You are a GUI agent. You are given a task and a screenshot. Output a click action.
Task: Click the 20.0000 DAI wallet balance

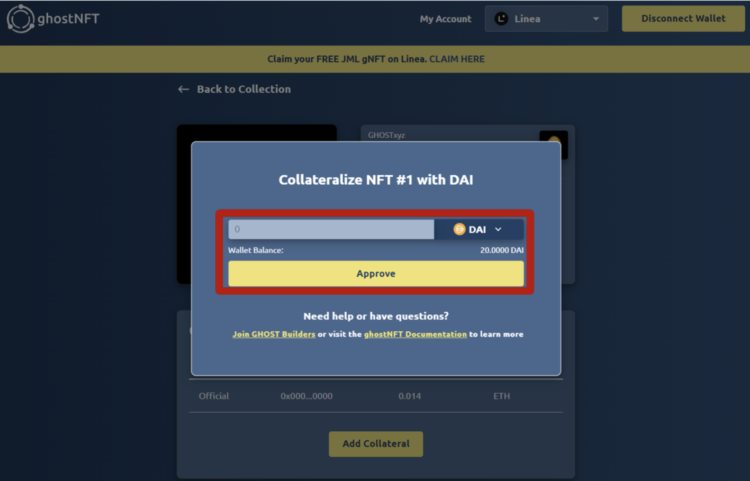(501, 250)
